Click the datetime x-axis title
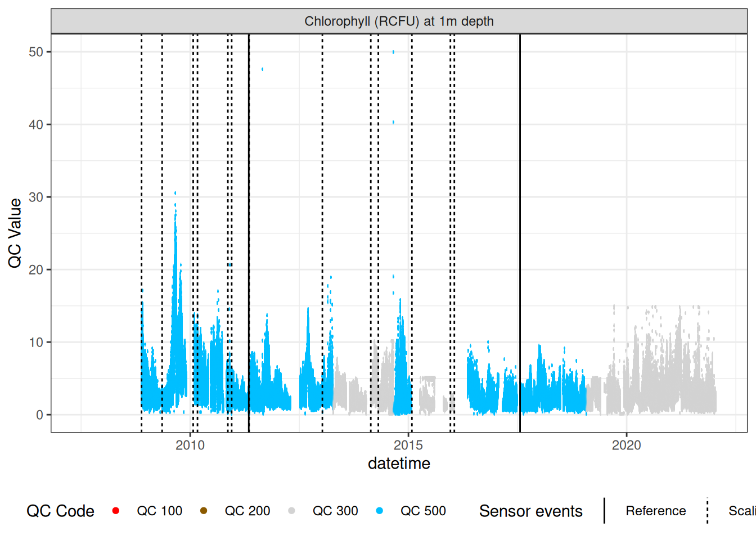The image size is (756, 540). [399, 463]
